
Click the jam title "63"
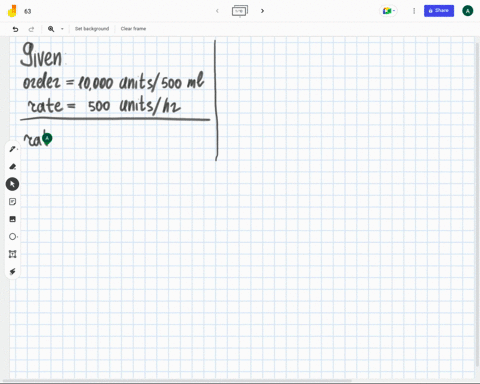click(28, 11)
